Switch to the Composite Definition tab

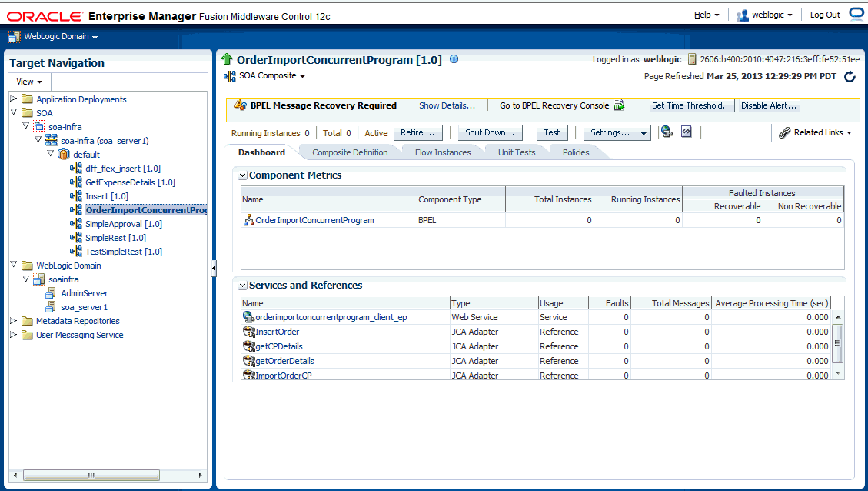[x=350, y=152]
